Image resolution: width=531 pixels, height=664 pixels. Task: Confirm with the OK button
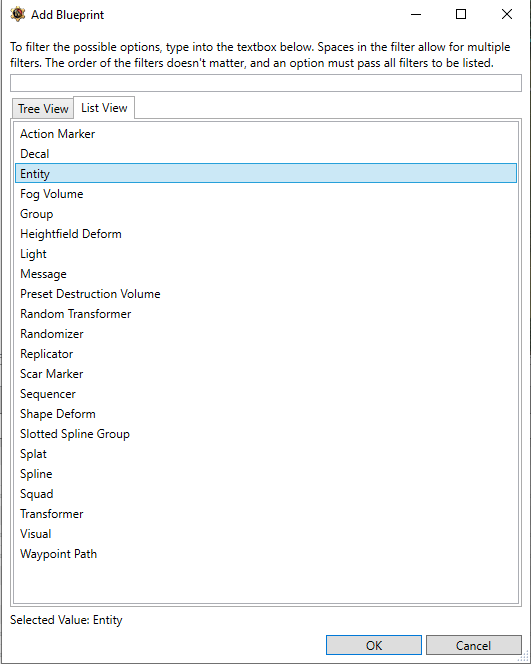point(374,645)
